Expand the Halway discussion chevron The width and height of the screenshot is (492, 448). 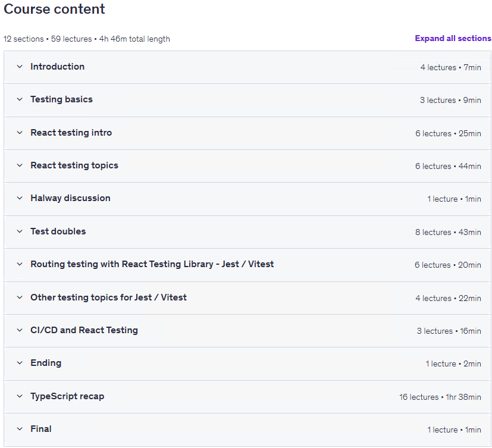tap(20, 198)
